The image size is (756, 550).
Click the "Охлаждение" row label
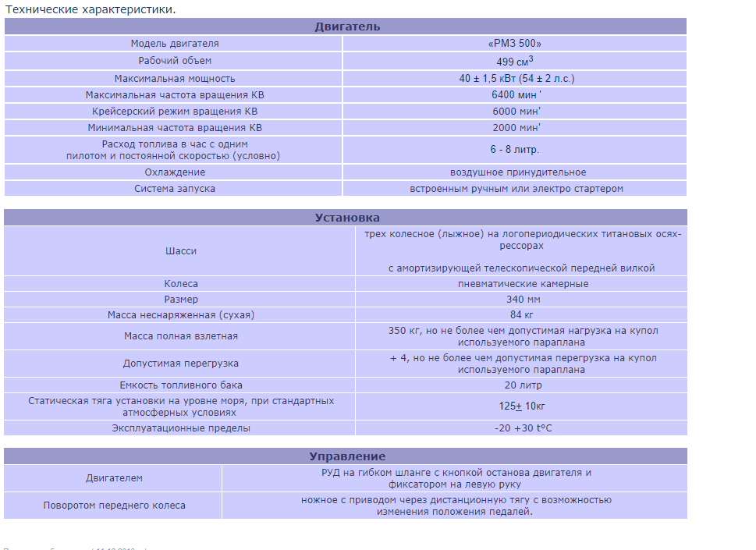coord(175,172)
